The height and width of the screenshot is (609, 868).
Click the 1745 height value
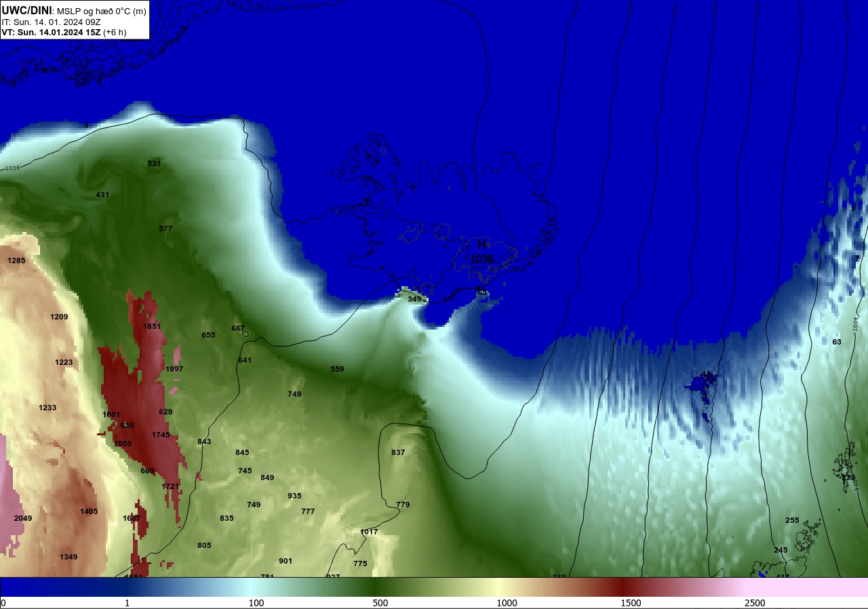click(161, 435)
